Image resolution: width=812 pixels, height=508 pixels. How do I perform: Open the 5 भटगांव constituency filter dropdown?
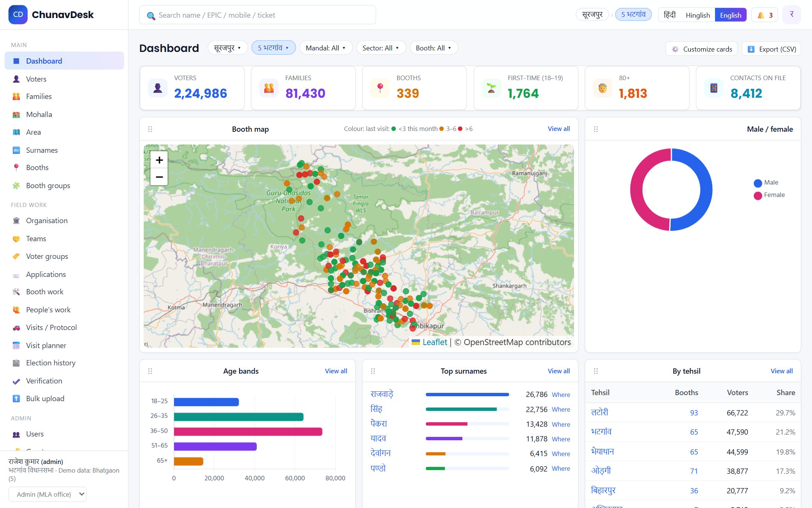point(273,48)
